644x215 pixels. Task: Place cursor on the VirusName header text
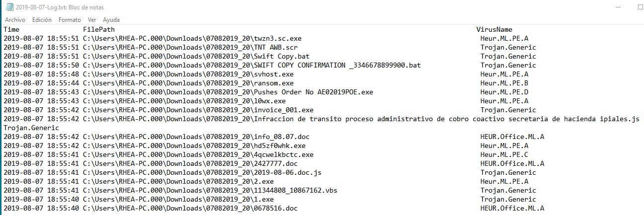point(494,29)
